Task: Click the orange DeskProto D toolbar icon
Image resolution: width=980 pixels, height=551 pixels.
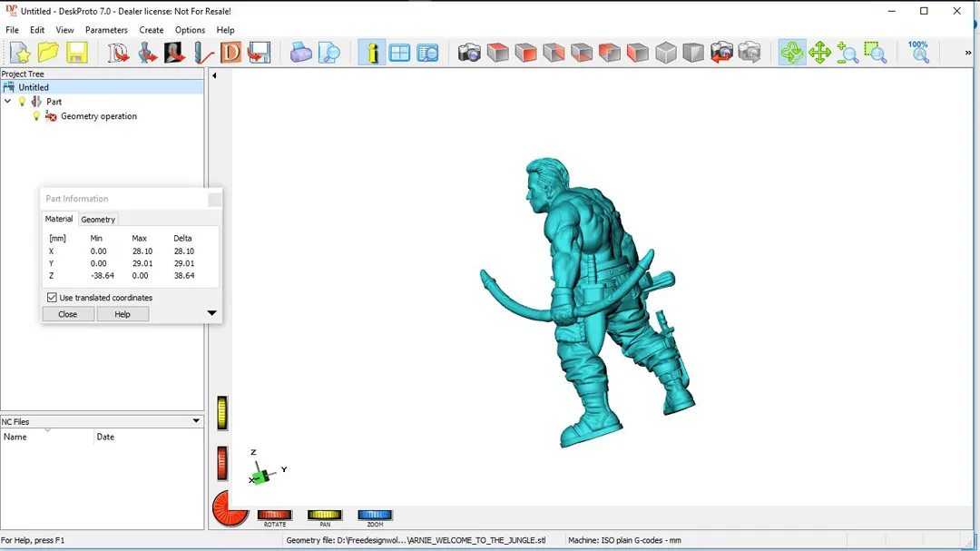Action: coord(230,53)
